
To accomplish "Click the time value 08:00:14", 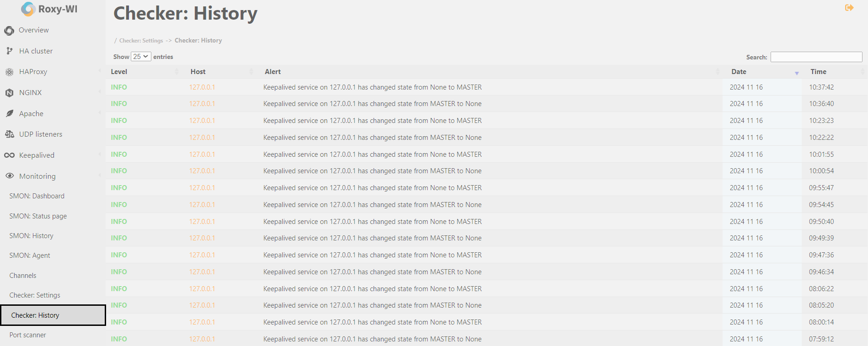I will [x=821, y=322].
